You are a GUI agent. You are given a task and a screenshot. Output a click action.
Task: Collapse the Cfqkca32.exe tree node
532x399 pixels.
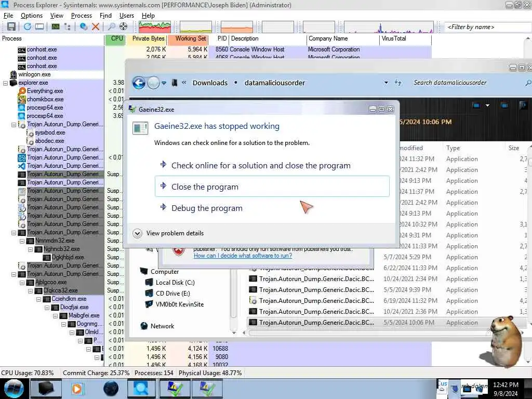30,291
